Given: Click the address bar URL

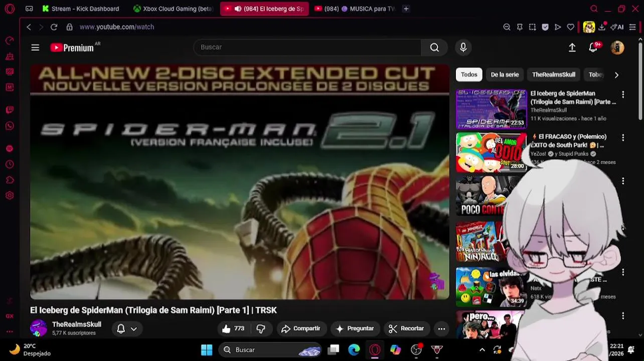Looking at the screenshot, I should [x=116, y=27].
